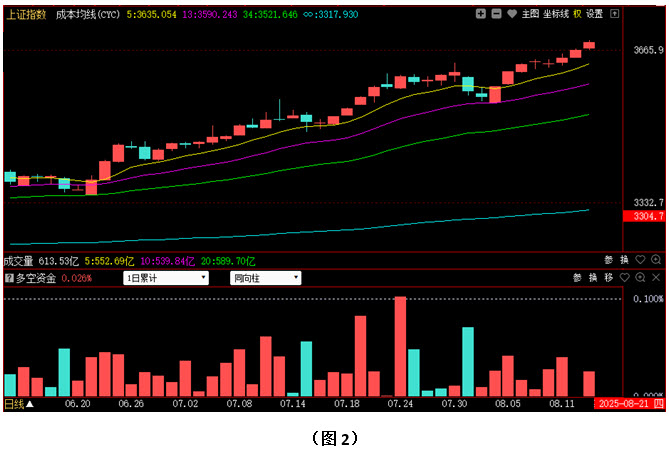Click the 成本均线(CYC) indicator name

(x=88, y=15)
